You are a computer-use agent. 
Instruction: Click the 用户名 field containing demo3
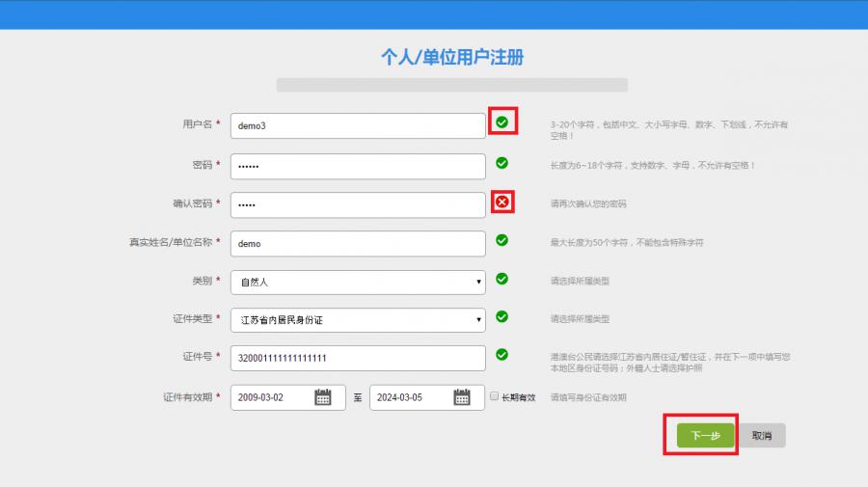point(358,125)
